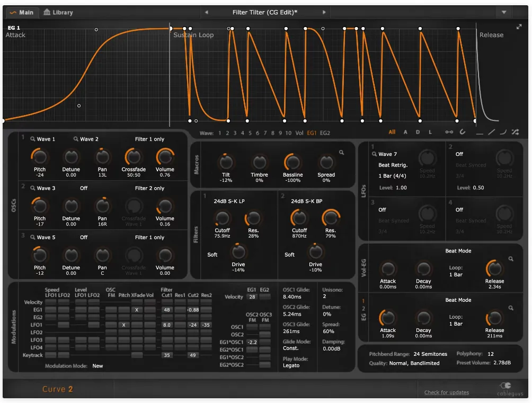Click the Pitchbend Range '24 Semitones' value
Image resolution: width=532 pixels, height=403 pixels.
tap(430, 354)
